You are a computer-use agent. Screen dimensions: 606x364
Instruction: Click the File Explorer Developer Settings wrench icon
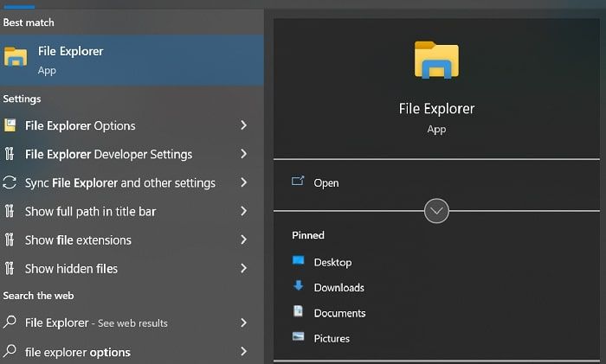click(x=10, y=154)
